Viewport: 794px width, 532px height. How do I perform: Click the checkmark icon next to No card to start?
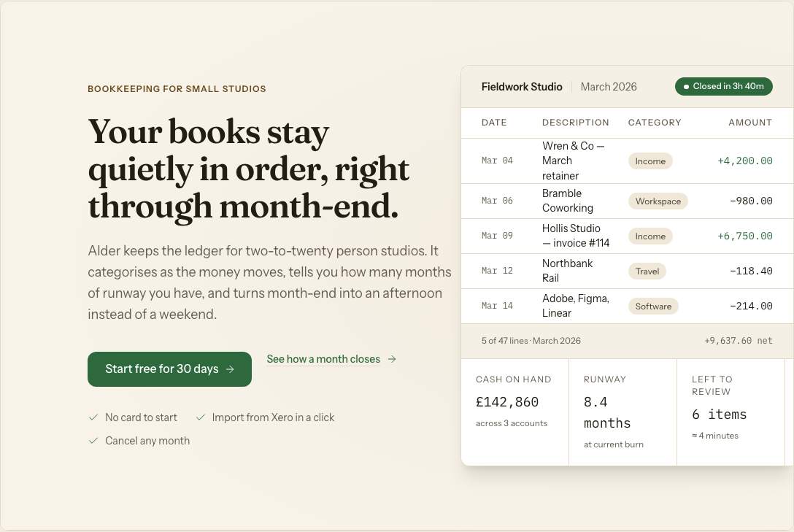[x=93, y=417]
